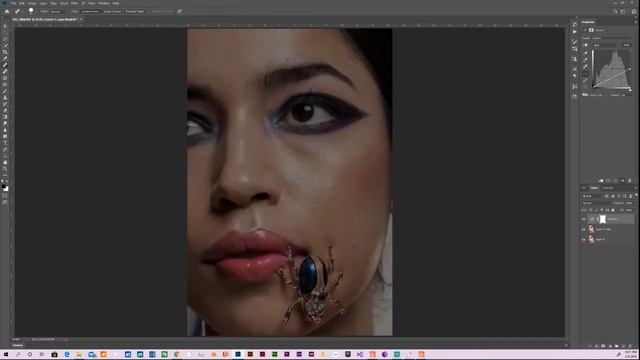Open the History panel icon
This screenshot has width=640, height=360.
[x=575, y=24]
